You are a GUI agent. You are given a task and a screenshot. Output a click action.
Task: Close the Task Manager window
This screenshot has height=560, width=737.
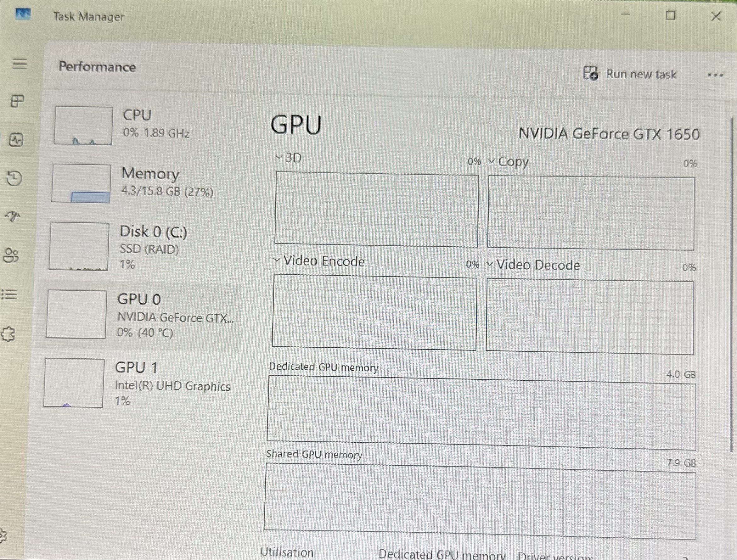pos(716,16)
